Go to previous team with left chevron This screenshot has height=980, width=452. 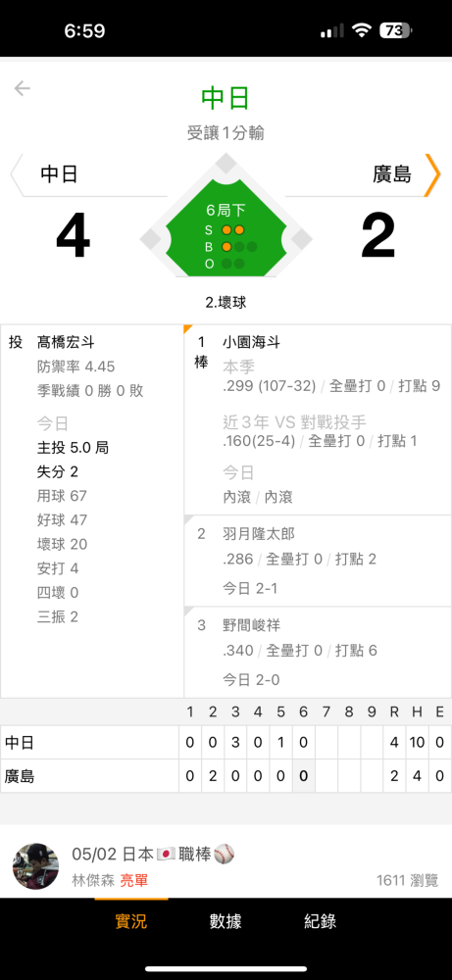(17, 175)
